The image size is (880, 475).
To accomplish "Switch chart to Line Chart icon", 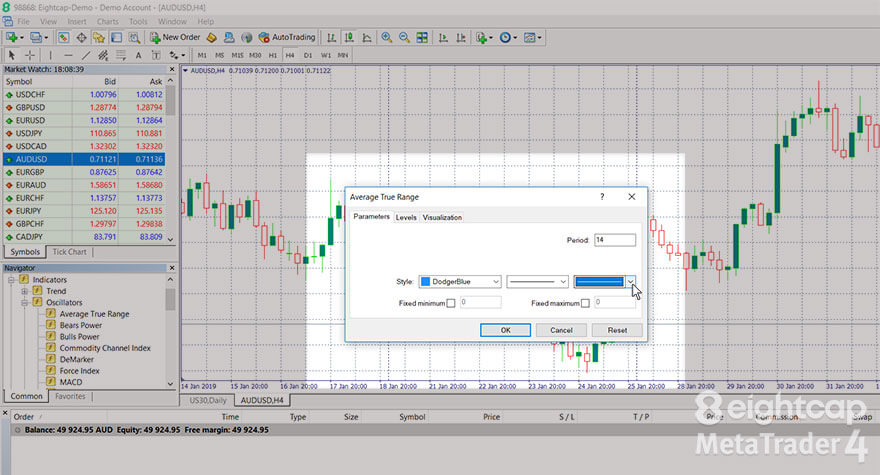I will point(367,38).
